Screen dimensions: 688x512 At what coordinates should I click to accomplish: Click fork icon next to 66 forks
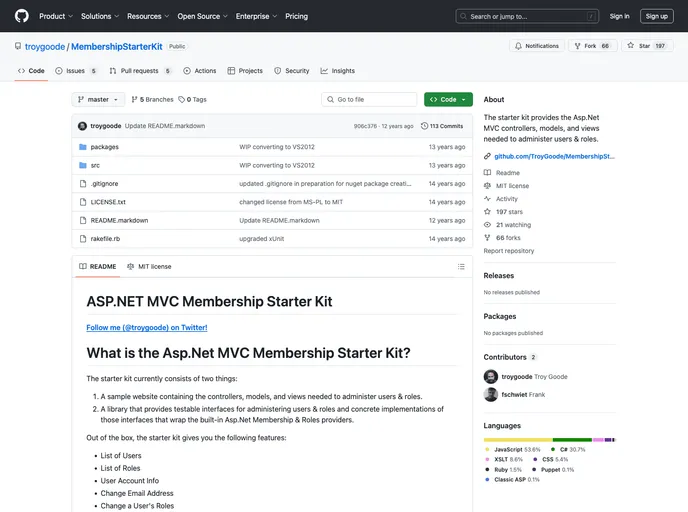pos(487,238)
